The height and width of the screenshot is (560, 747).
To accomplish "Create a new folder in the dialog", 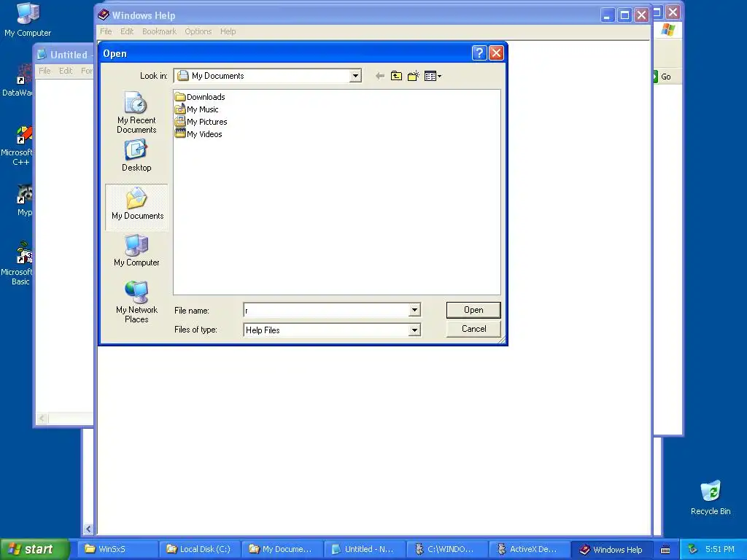I will click(x=413, y=76).
